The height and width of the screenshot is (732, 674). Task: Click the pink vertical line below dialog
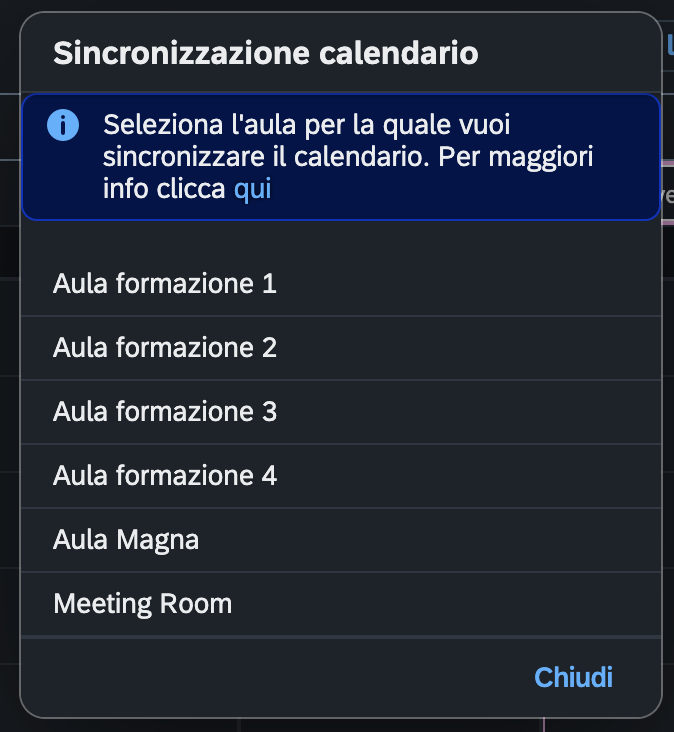544,725
